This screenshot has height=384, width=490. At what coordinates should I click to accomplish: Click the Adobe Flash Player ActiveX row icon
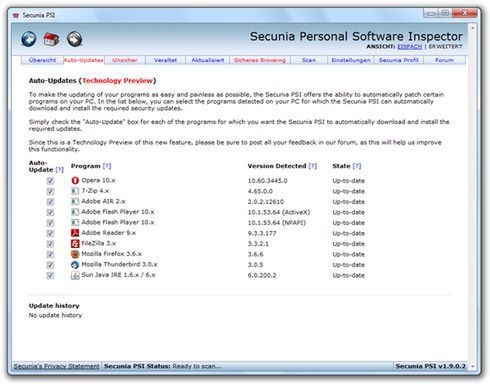(75, 212)
